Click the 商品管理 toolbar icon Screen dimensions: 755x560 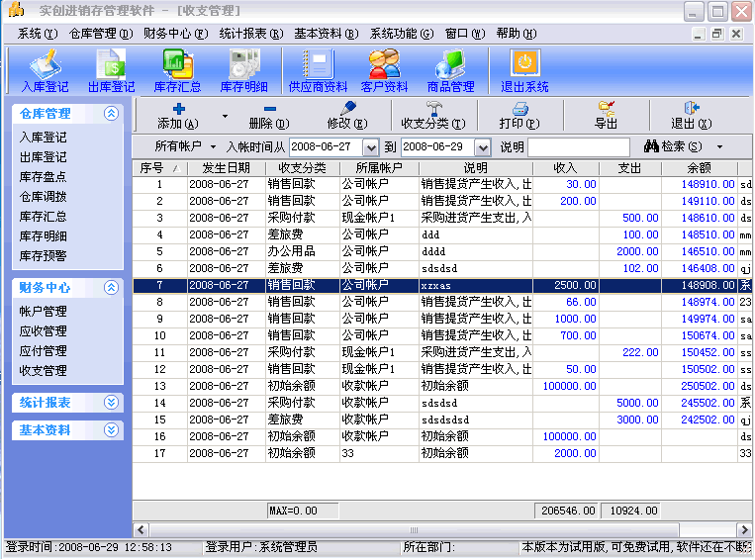450,70
